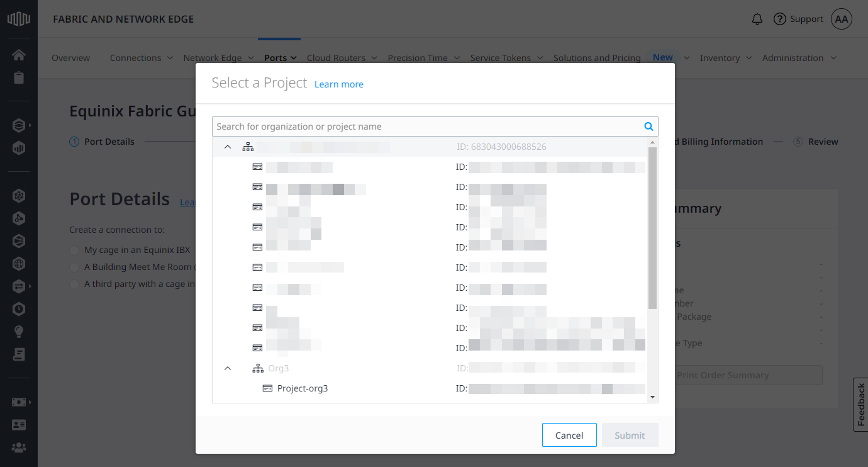Click the organization icon beside Org3
The width and height of the screenshot is (868, 467).
(x=258, y=368)
